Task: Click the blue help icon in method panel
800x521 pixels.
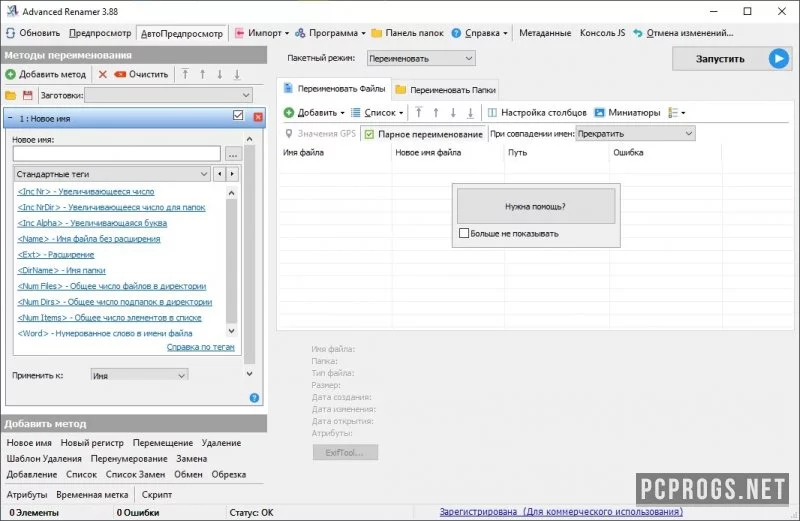Action: (254, 398)
